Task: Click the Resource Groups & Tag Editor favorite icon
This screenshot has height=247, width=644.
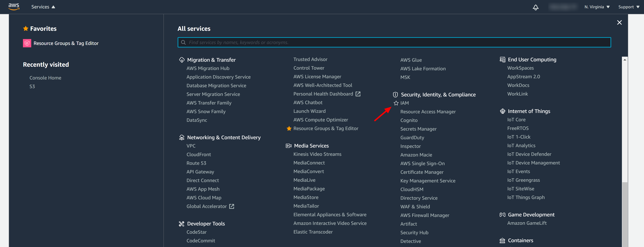Action: 27,43
